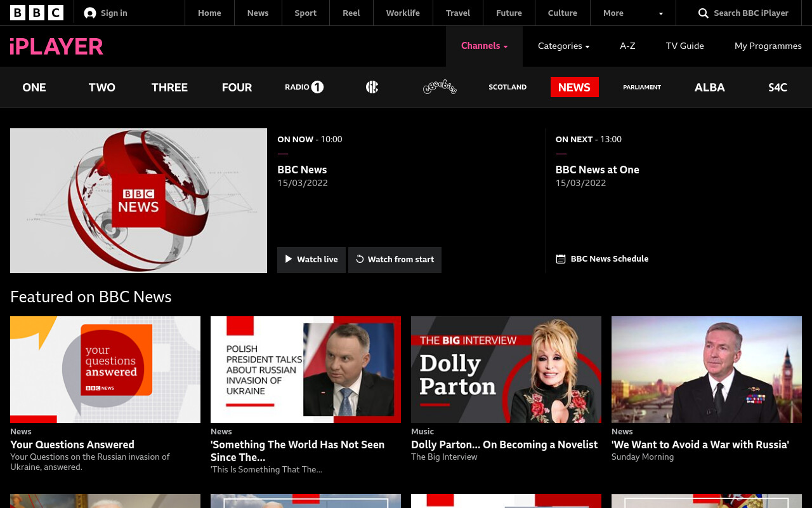The image size is (812, 508).
Task: Expand the More menu arrow
Action: pos(661,13)
